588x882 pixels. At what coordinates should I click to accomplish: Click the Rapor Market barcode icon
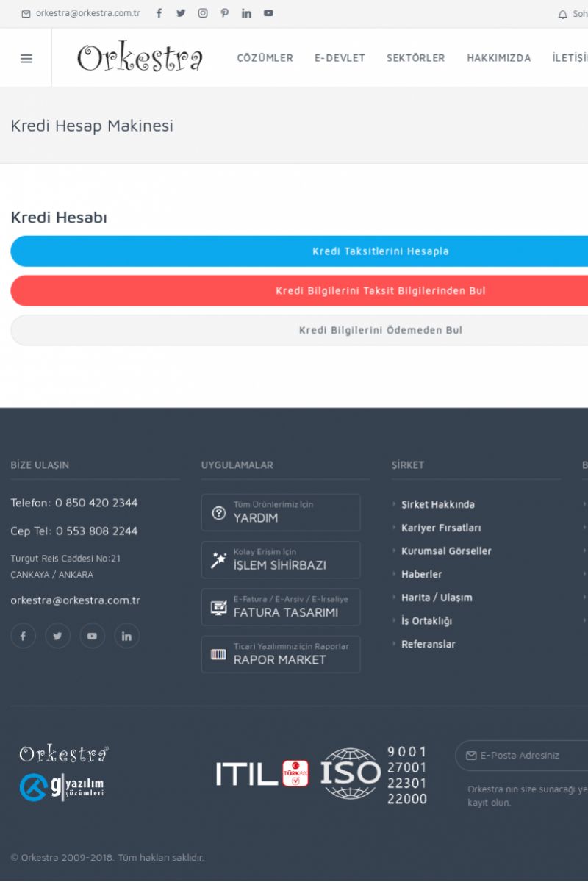[218, 654]
